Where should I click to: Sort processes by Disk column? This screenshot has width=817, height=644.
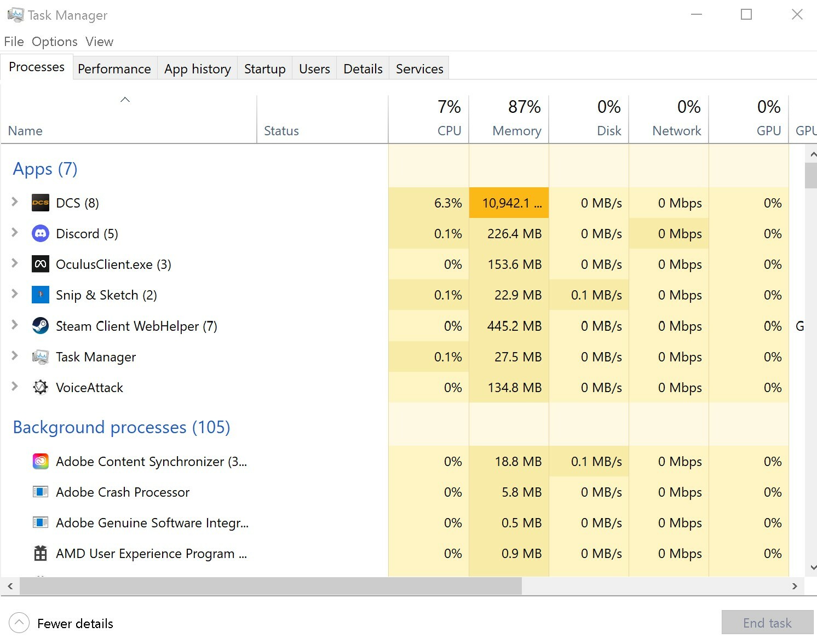[x=589, y=119]
